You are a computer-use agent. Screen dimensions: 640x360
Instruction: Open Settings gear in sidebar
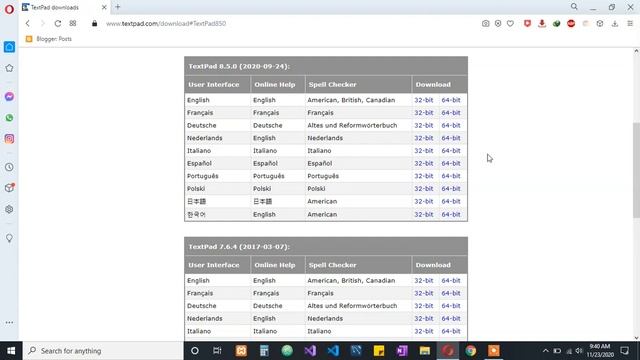pos(9,209)
